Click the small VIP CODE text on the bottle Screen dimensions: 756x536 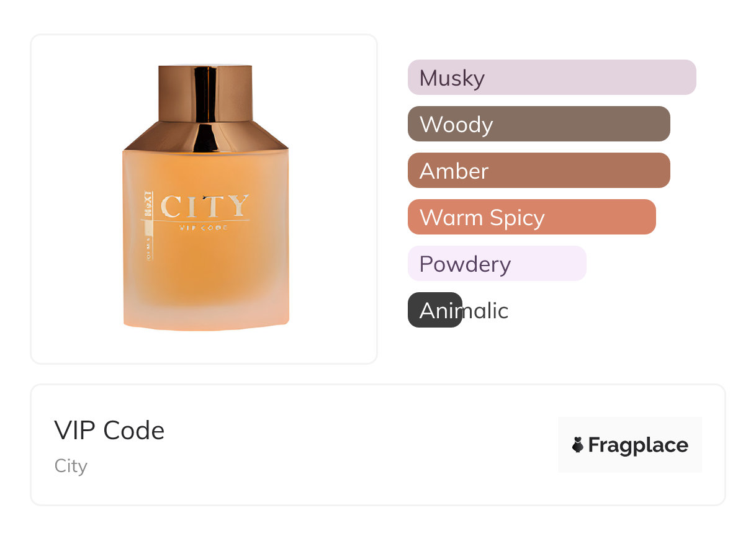pos(204,228)
